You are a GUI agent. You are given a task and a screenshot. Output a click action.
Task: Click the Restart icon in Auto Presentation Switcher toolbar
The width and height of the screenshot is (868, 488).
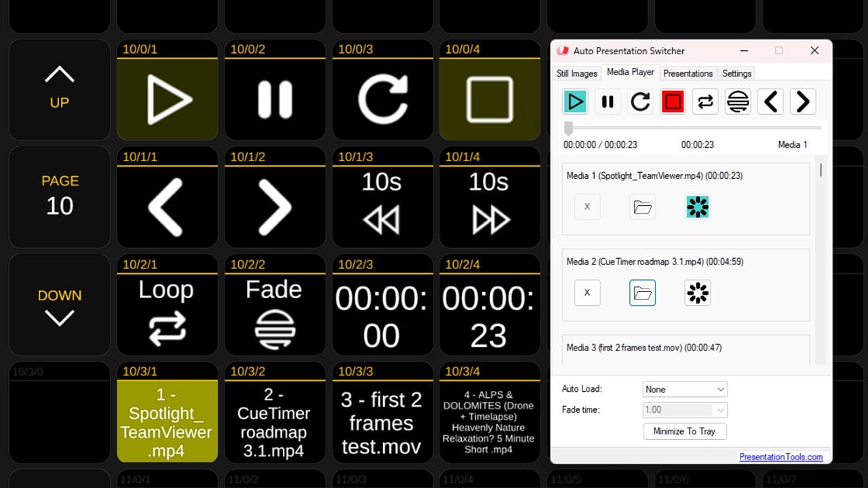pos(640,102)
